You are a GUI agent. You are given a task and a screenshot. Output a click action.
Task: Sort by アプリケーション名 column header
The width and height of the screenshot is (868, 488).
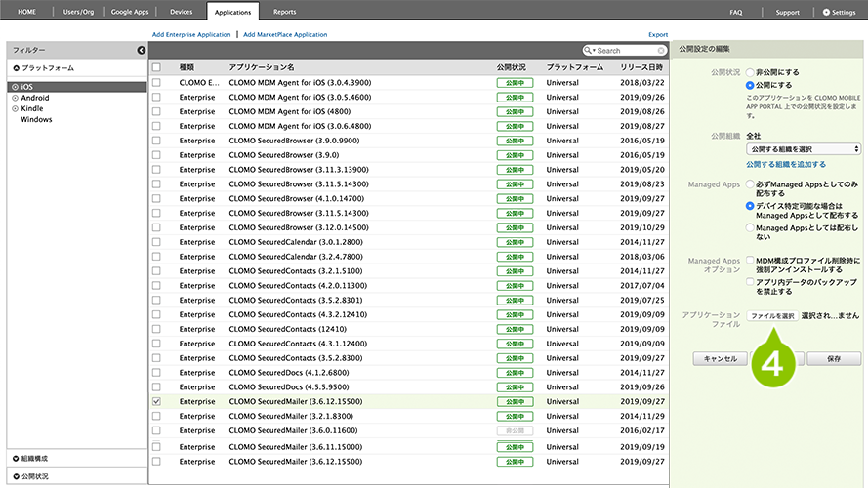coord(262,67)
